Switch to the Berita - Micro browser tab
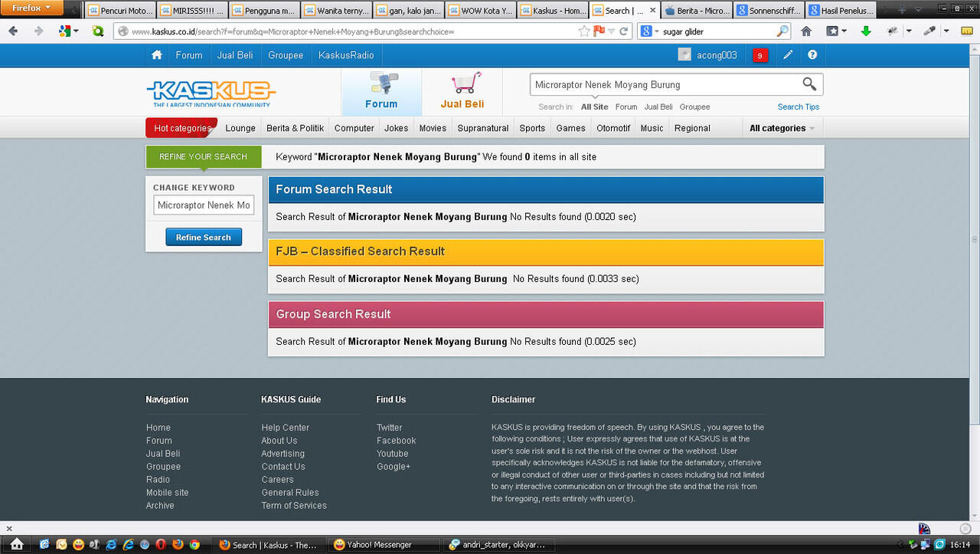980x554 pixels. point(696,11)
